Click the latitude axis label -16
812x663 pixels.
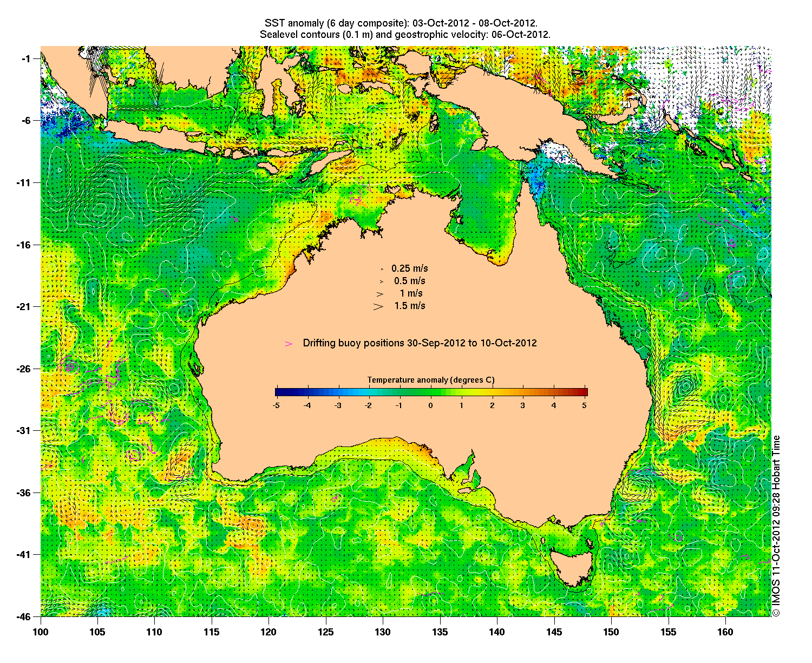coord(24,245)
